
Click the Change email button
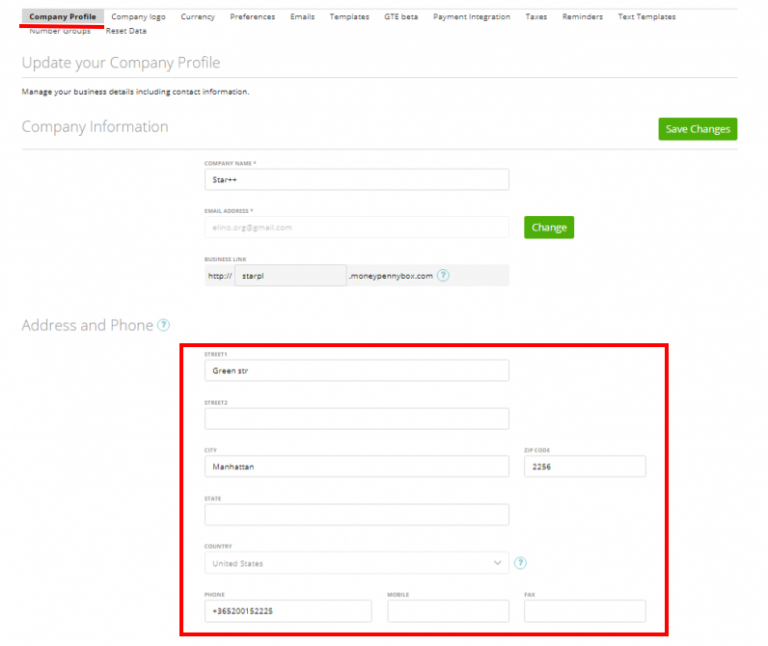point(549,227)
